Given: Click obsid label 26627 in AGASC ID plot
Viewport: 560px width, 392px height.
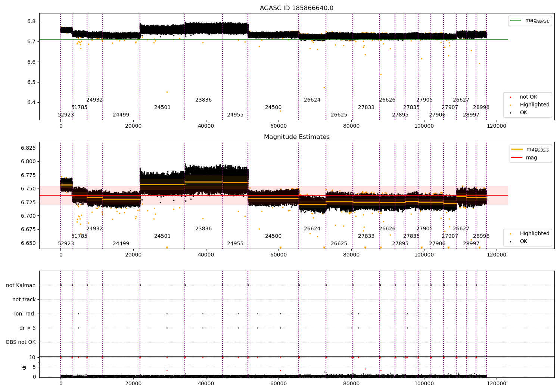Looking at the screenshot, I should click(x=461, y=100).
